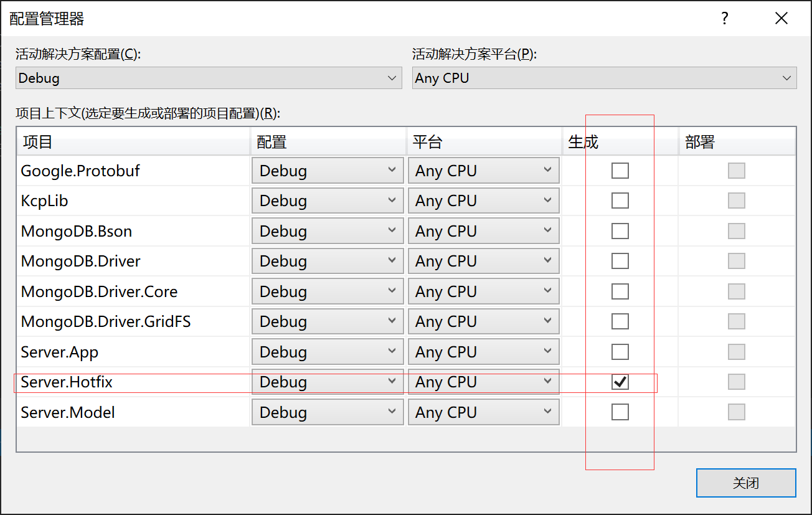
Task: Click the help question mark icon
Action: (x=725, y=19)
